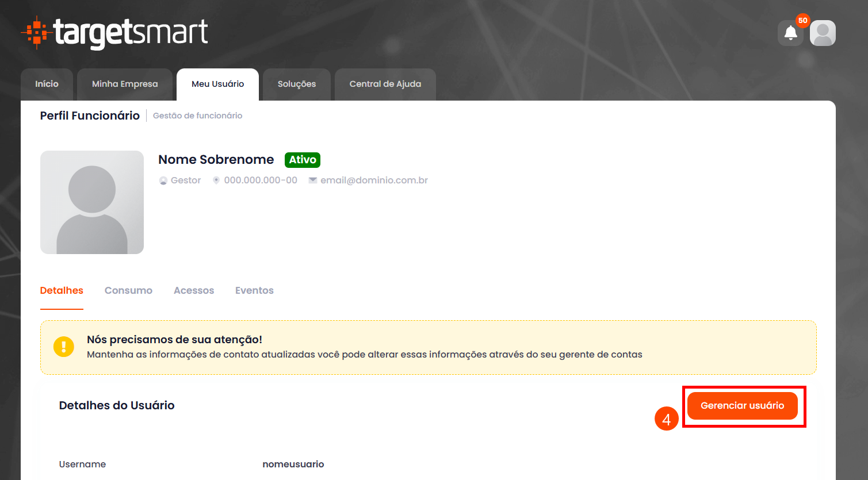Select the Meu Usuário tab
The height and width of the screenshot is (480, 868).
[217, 84]
